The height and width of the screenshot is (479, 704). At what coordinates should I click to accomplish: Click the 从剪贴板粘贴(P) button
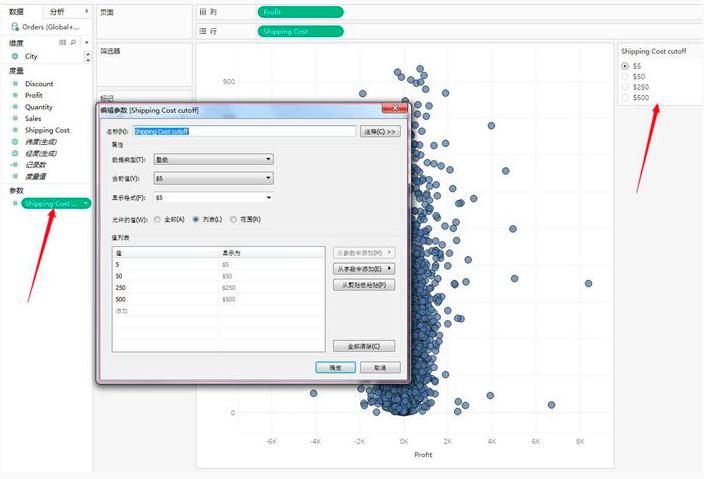click(x=364, y=285)
